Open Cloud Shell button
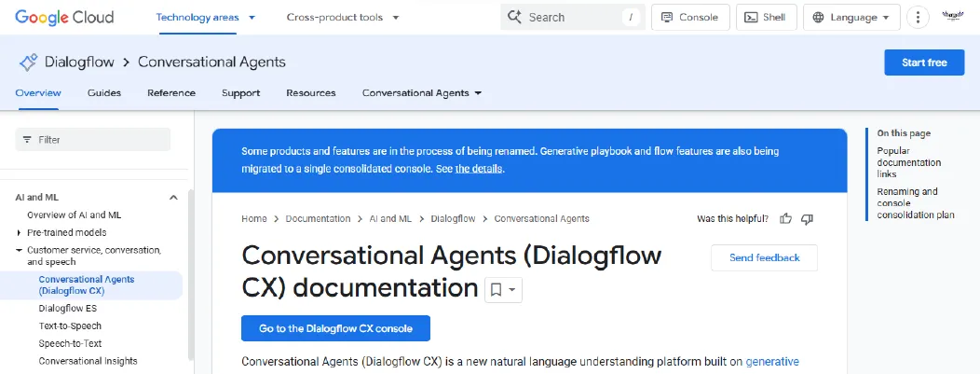 click(767, 17)
